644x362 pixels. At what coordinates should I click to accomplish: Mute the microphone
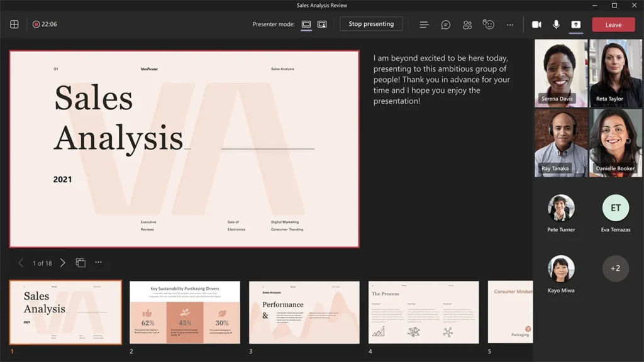(x=556, y=24)
